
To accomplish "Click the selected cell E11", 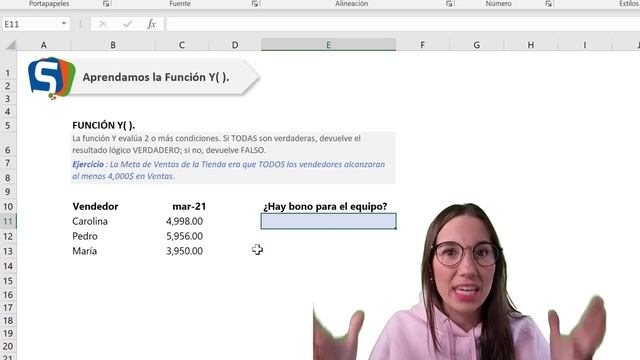I will pyautogui.click(x=329, y=221).
